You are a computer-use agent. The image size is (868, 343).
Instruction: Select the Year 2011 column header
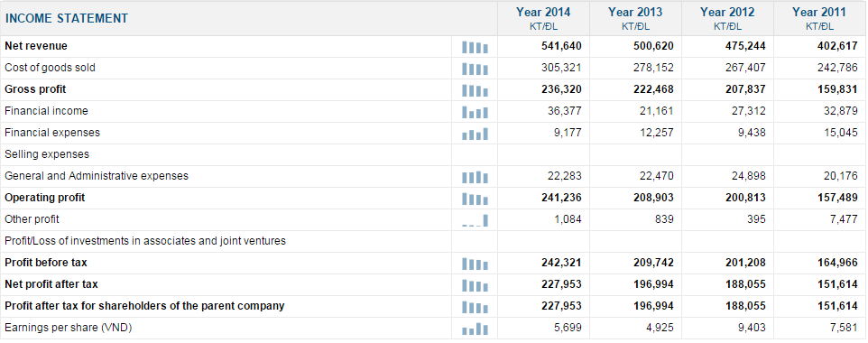click(x=819, y=18)
